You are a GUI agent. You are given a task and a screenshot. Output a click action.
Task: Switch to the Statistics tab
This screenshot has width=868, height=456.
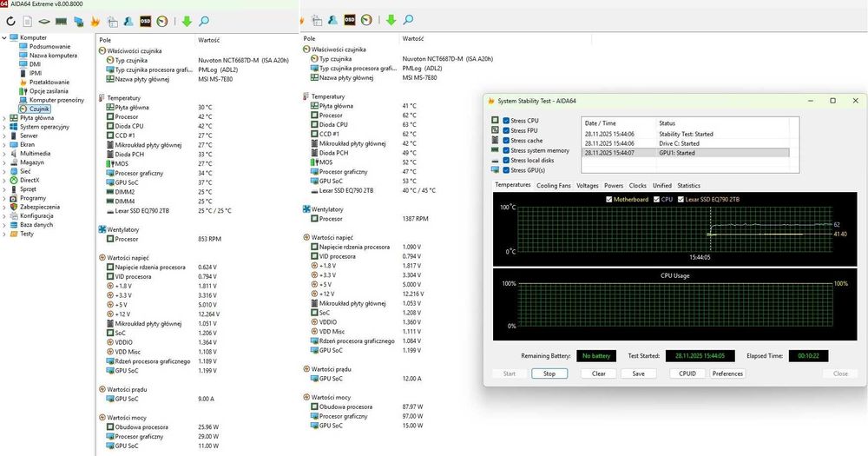[688, 186]
